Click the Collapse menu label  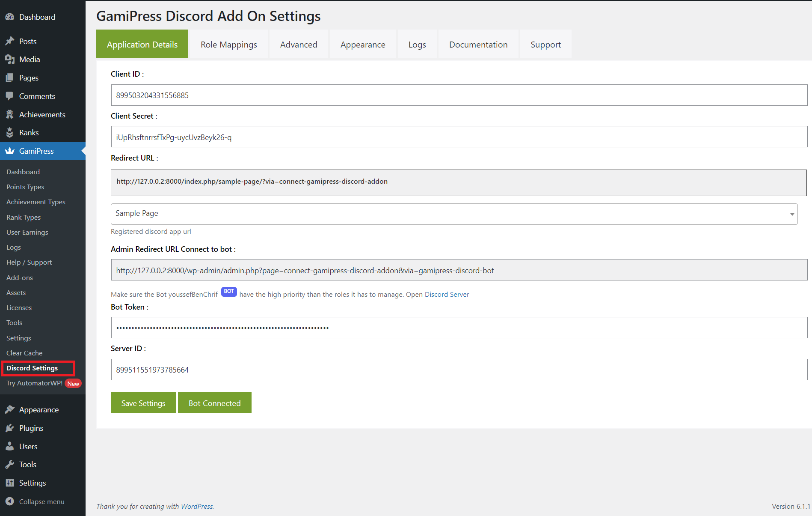tap(42, 502)
